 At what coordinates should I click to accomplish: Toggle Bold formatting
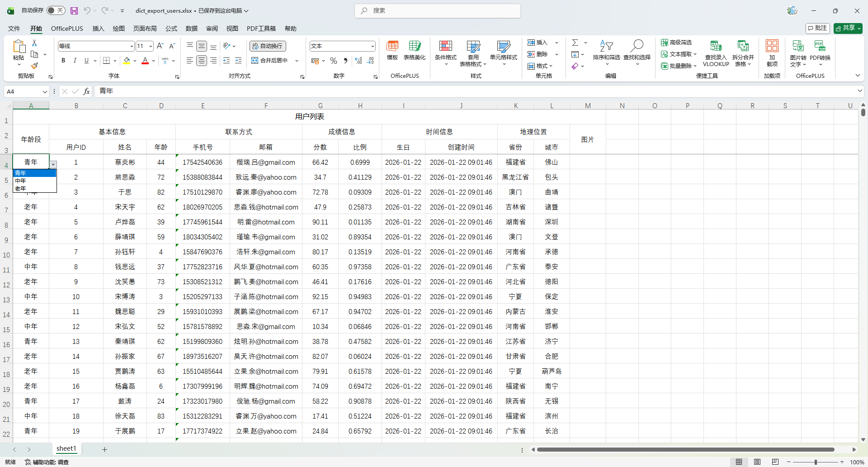pos(63,61)
